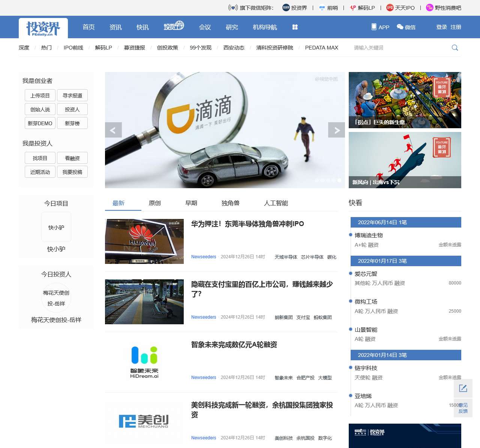The width and height of the screenshot is (480, 448).
Task: Select the 最新 tab
Action: point(118,203)
